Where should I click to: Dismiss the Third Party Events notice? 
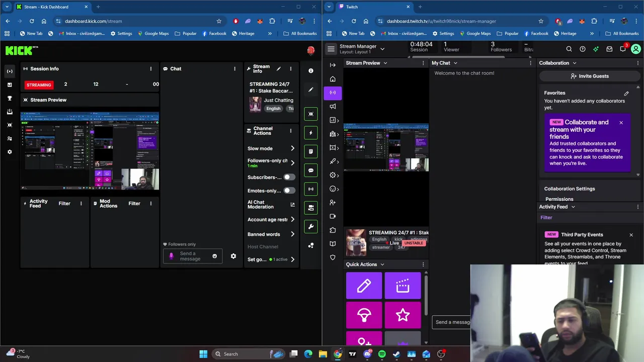pyautogui.click(x=631, y=235)
